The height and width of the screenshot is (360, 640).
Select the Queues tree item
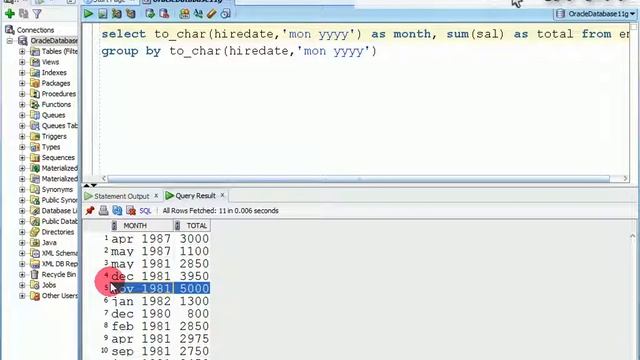53,115
